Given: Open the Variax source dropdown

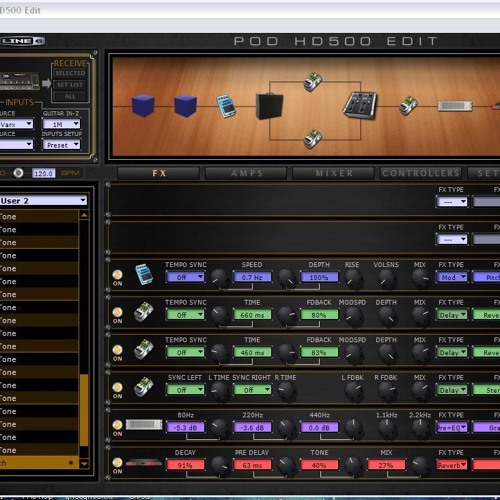Looking at the screenshot, I should [x=17, y=124].
